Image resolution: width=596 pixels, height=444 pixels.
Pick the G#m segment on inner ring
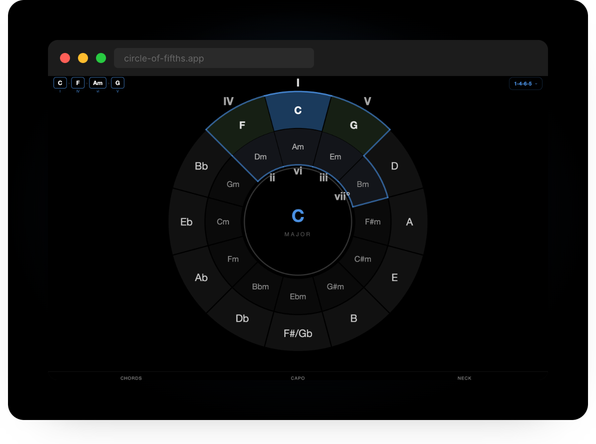tap(335, 287)
